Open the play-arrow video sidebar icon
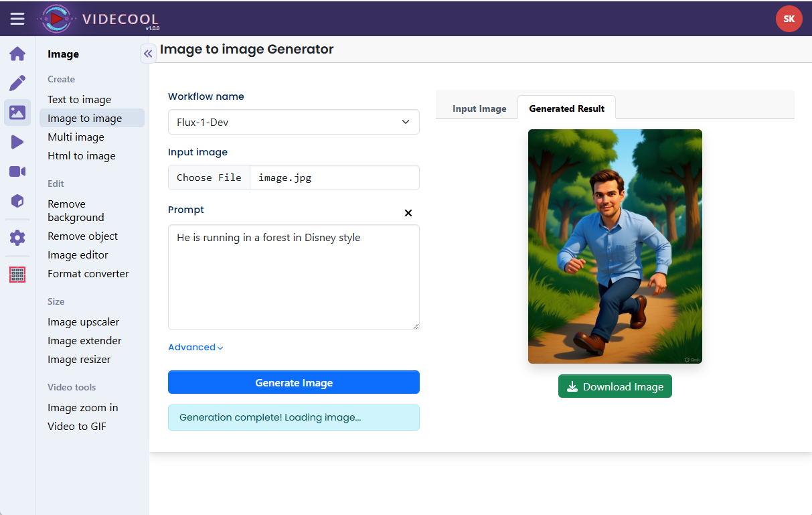The height and width of the screenshot is (515, 812). (17, 142)
